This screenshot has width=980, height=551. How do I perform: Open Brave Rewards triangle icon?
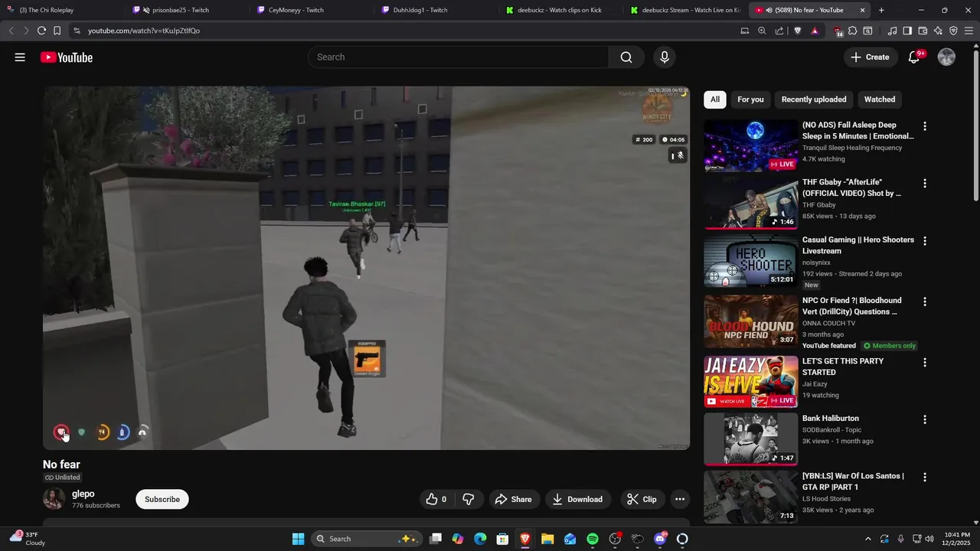(815, 31)
